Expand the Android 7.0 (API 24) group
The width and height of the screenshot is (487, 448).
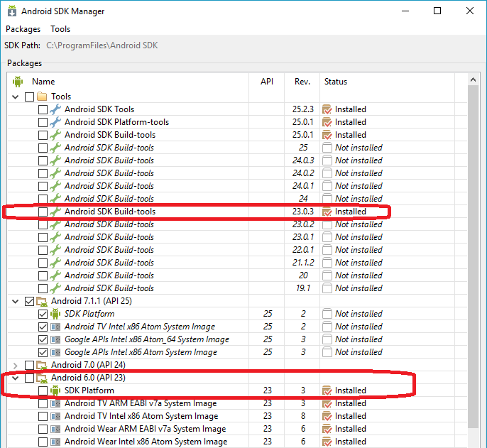coord(15,365)
